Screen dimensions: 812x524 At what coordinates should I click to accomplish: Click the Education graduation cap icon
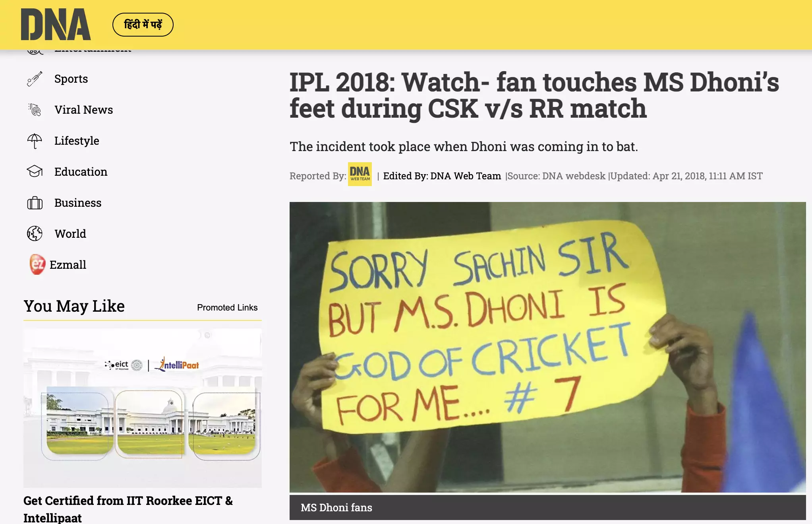[x=35, y=172]
